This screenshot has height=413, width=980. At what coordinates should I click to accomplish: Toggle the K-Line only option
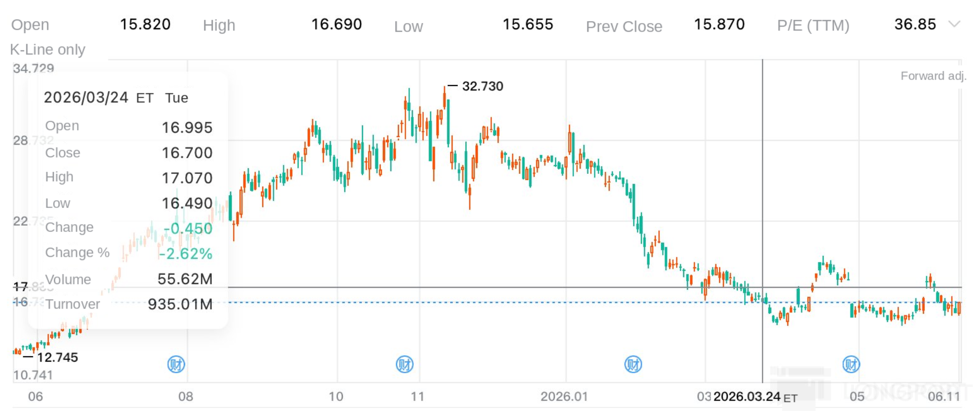click(47, 49)
